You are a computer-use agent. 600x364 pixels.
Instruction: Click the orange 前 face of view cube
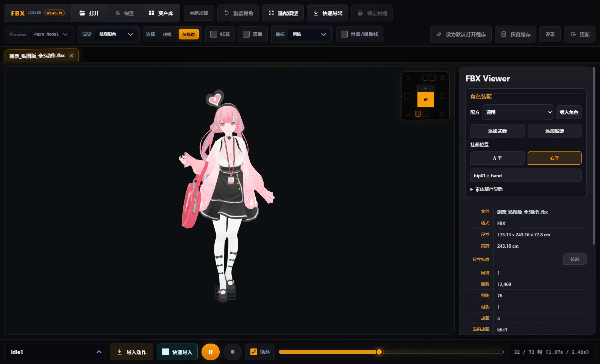point(426,100)
